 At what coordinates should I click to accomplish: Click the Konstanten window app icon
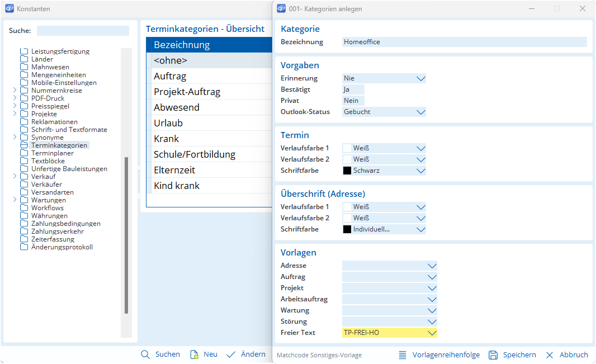coord(10,8)
